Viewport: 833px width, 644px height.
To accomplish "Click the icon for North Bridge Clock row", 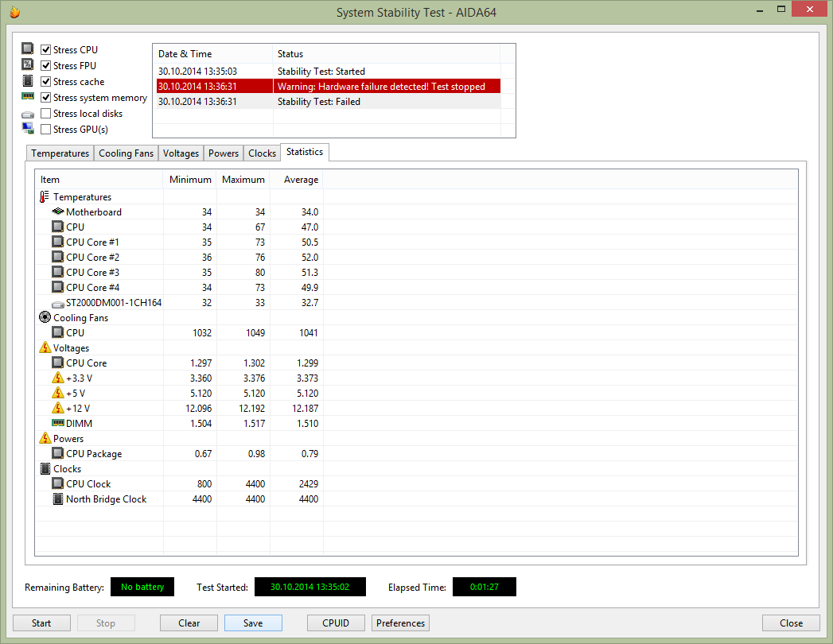I will (x=58, y=499).
